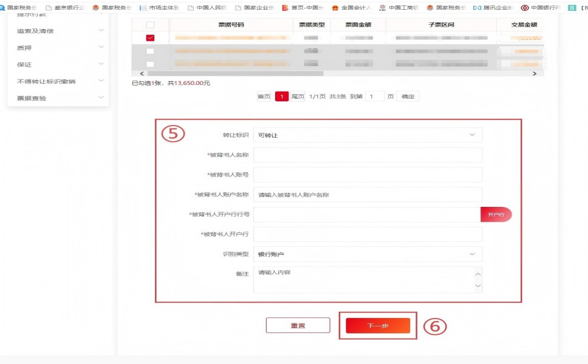Check the second bill row checkbox
Viewport: 588px width, 364px height.
[150, 51]
